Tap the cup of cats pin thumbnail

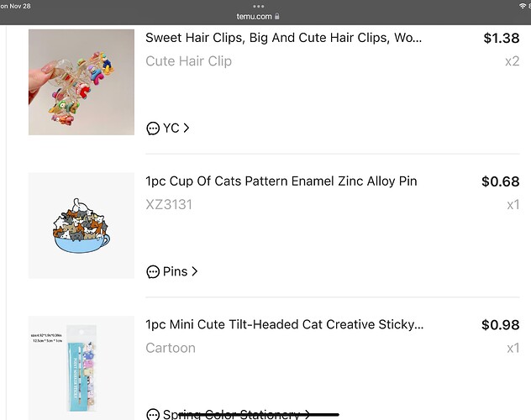81,226
